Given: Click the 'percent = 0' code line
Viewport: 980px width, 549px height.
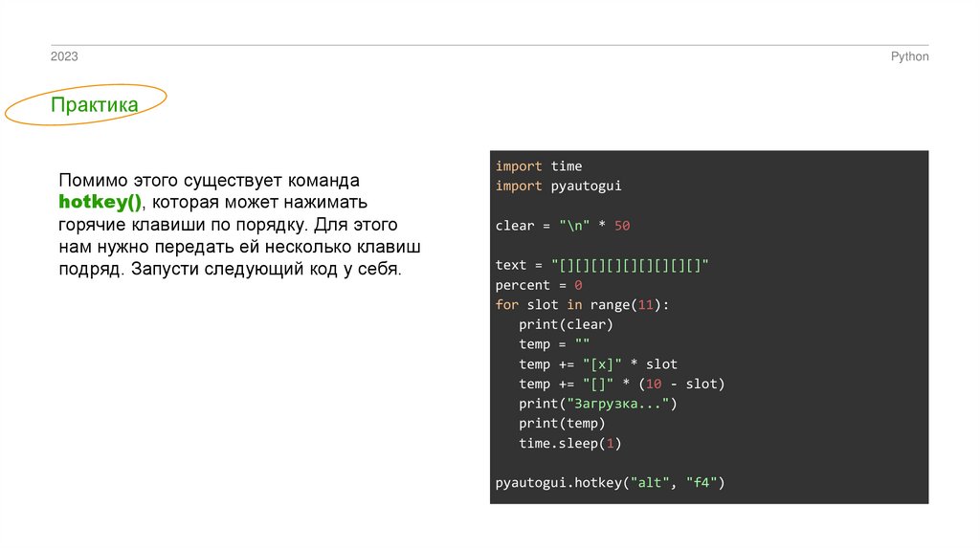Looking at the screenshot, I should point(539,285).
